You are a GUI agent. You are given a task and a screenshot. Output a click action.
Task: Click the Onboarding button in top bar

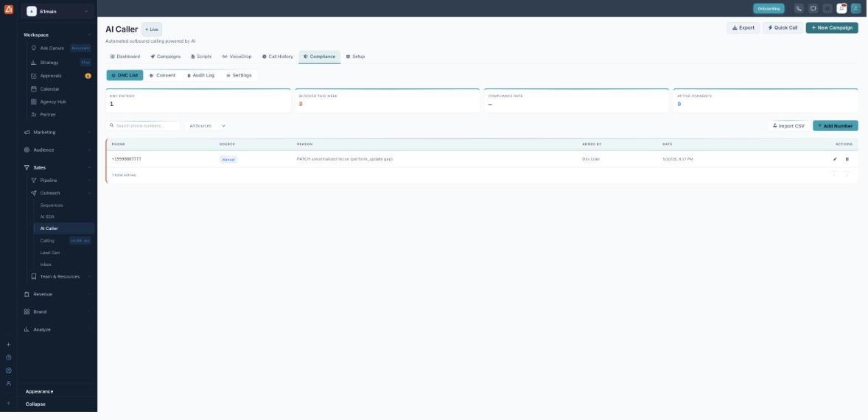769,8
